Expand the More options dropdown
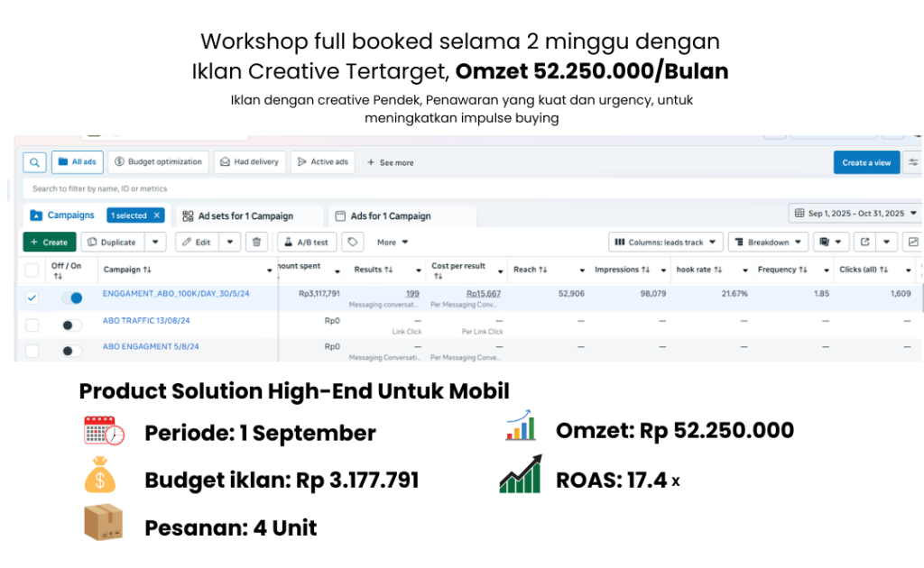Image resolution: width=924 pixels, height=568 pixels. coord(391,243)
